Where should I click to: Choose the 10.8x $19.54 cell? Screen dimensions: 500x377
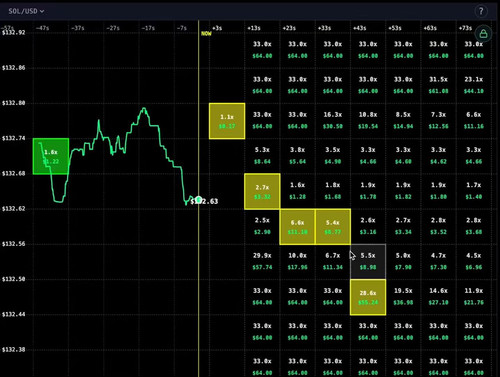368,120
